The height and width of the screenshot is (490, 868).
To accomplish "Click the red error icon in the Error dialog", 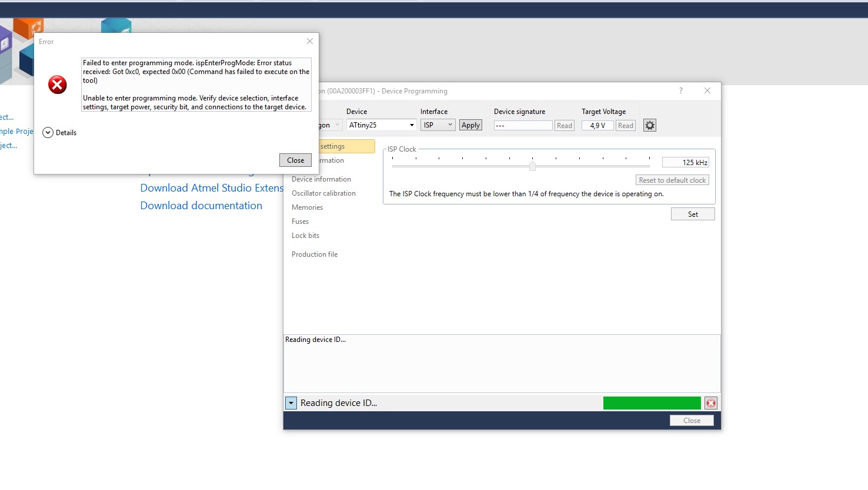I will [57, 85].
